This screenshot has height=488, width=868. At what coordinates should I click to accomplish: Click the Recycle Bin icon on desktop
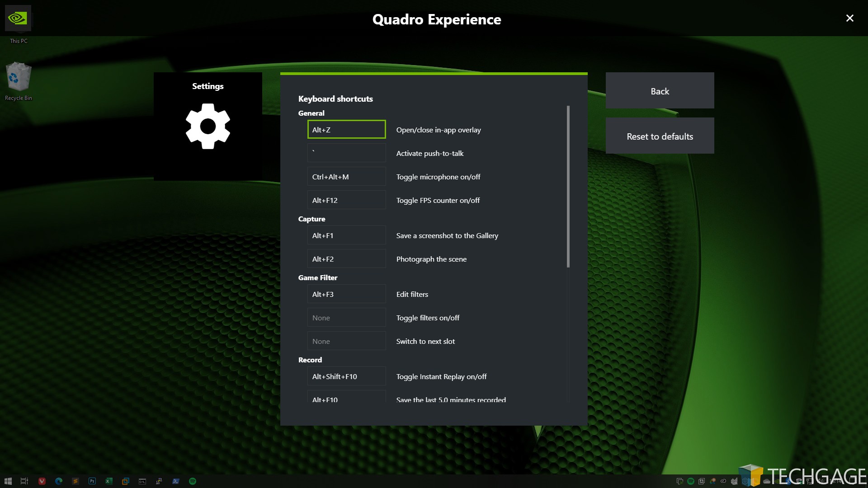pos(18,76)
